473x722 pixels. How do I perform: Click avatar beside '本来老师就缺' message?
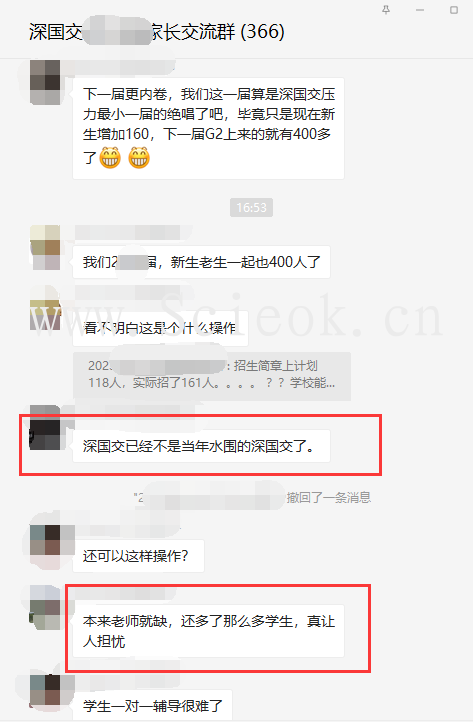pos(45,608)
